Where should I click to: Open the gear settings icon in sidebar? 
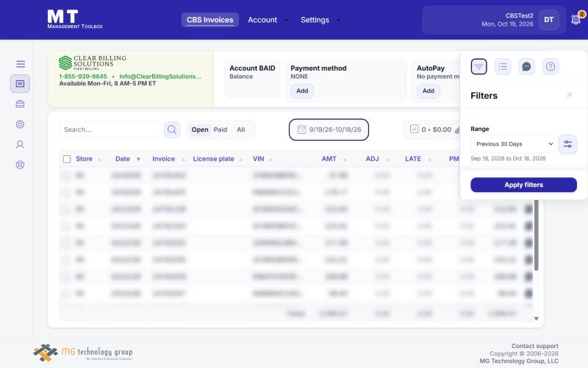click(21, 124)
